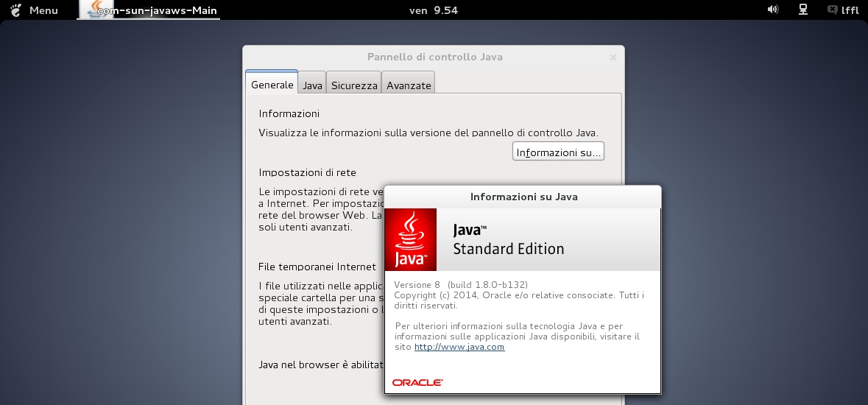Click the Menu label in top panel

[43, 10]
